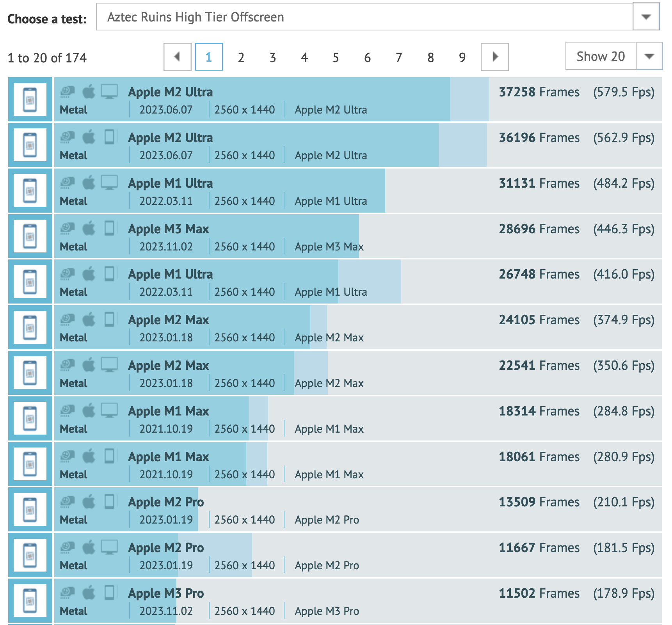Click '2560 x 1440' in the 18061 Frames row
This screenshot has height=625, width=672.
245,474
